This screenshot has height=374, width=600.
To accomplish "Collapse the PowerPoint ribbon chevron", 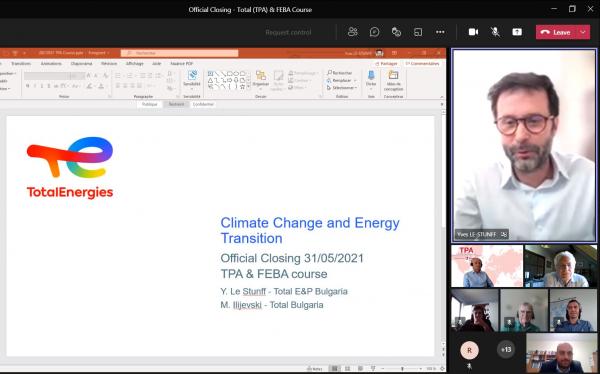I will [x=442, y=97].
